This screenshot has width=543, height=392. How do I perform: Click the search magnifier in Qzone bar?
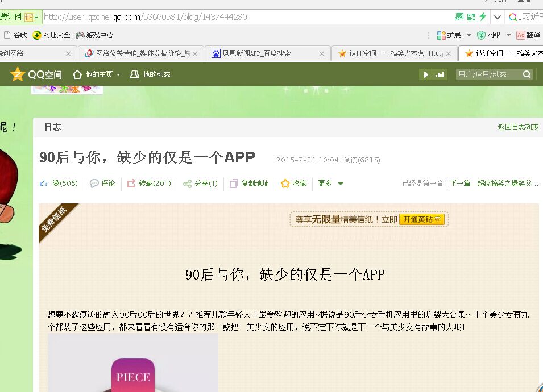[x=527, y=74]
